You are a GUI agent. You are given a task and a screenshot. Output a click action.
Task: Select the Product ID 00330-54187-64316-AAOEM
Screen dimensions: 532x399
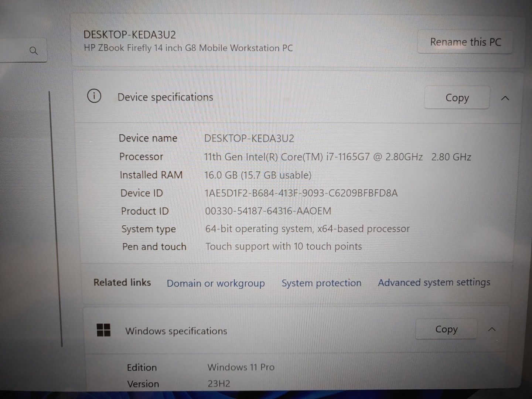[268, 211]
